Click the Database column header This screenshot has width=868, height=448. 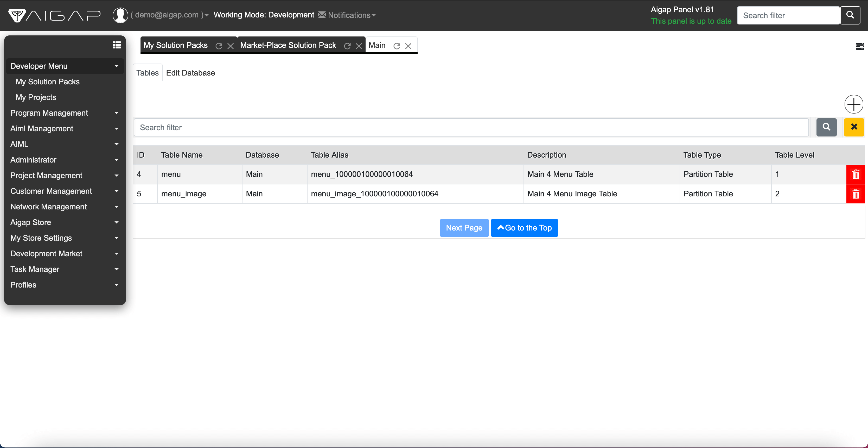262,155
